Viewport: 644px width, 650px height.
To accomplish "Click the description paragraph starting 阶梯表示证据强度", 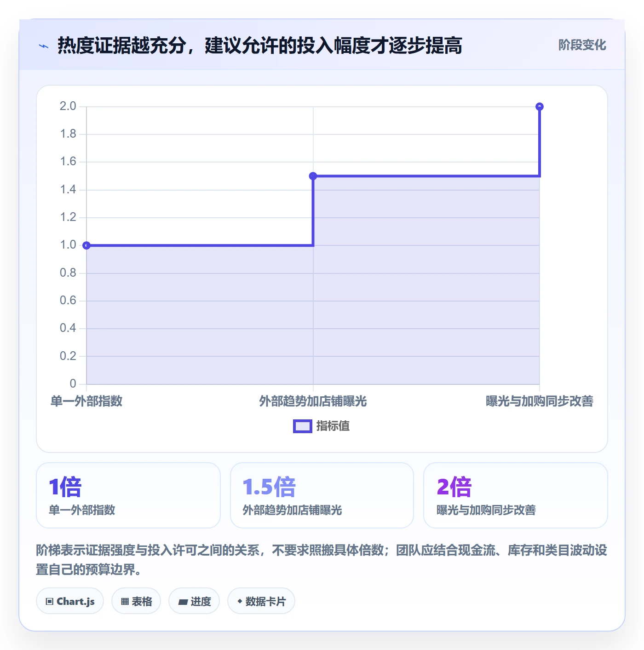I will pos(322,560).
